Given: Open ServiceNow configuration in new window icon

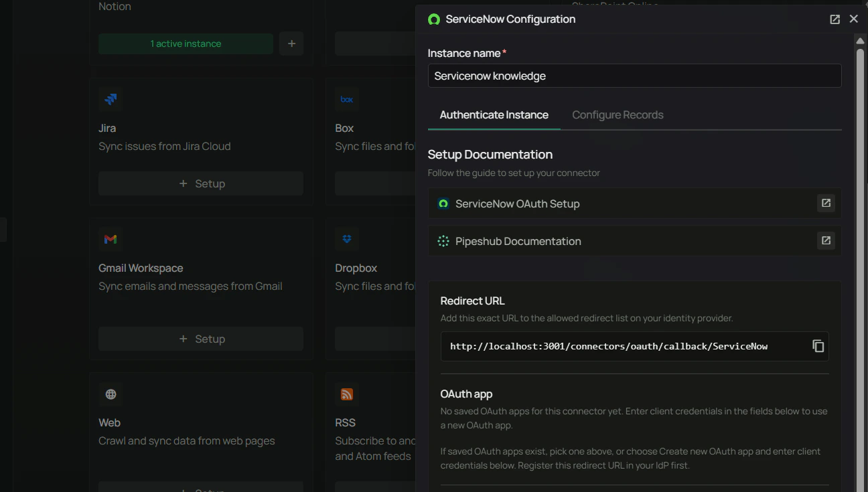Looking at the screenshot, I should pos(835,19).
